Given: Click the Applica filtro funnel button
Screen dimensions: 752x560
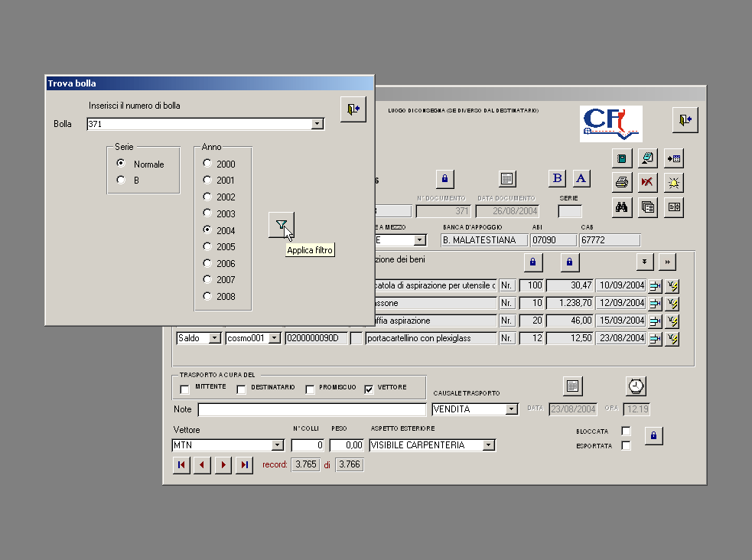Looking at the screenshot, I should point(281,224).
